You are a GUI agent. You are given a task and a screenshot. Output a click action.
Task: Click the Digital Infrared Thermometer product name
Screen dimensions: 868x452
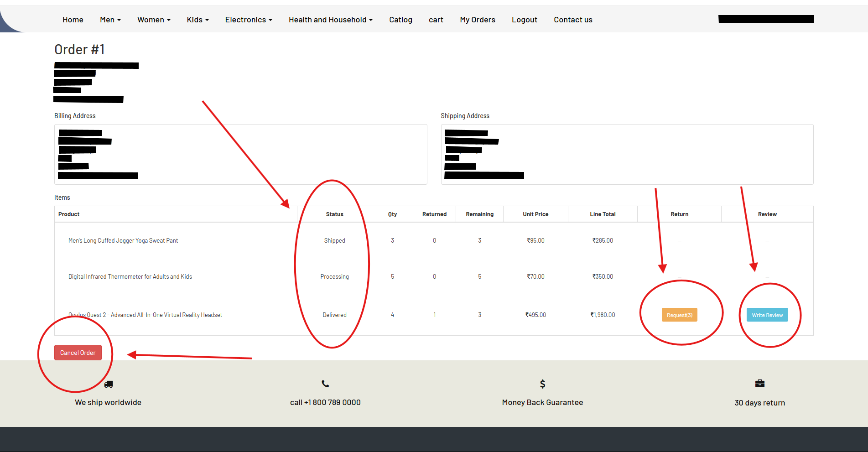[x=130, y=277]
